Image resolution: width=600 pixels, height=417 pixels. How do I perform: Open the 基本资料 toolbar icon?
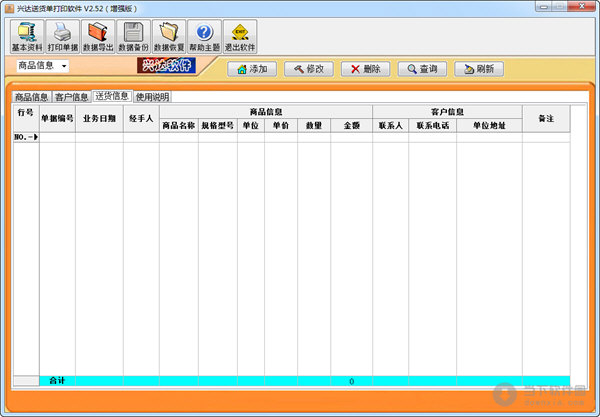(27, 37)
